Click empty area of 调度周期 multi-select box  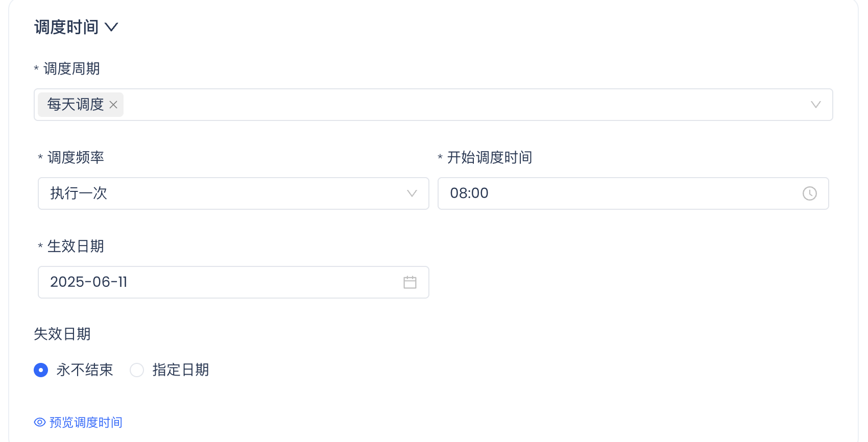[x=460, y=105]
